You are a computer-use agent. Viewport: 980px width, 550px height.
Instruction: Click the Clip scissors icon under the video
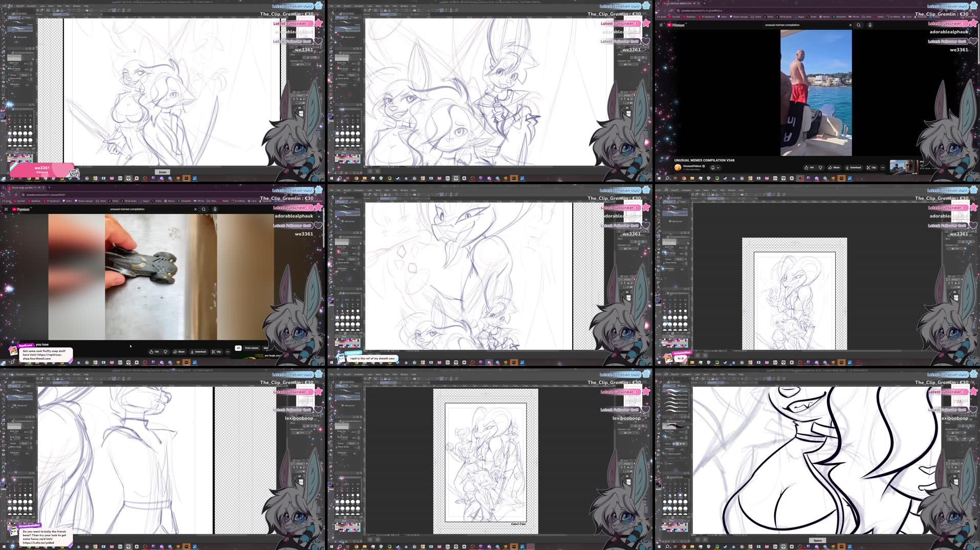pos(870,168)
